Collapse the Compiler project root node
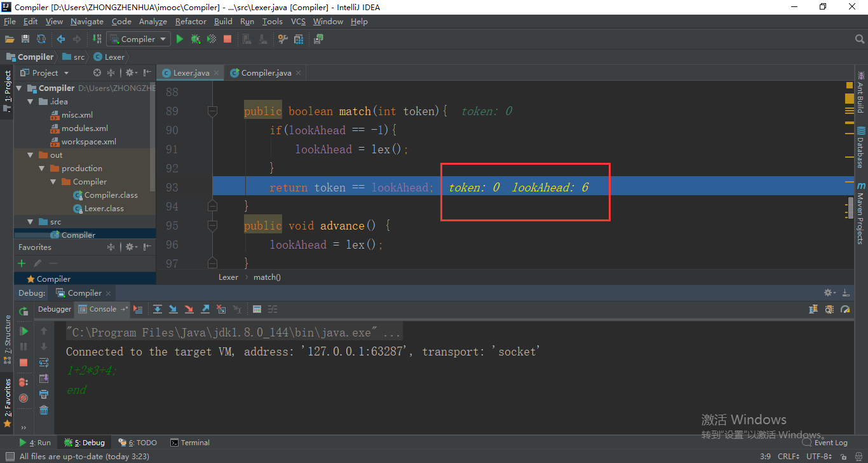The width and height of the screenshot is (868, 463). point(19,88)
